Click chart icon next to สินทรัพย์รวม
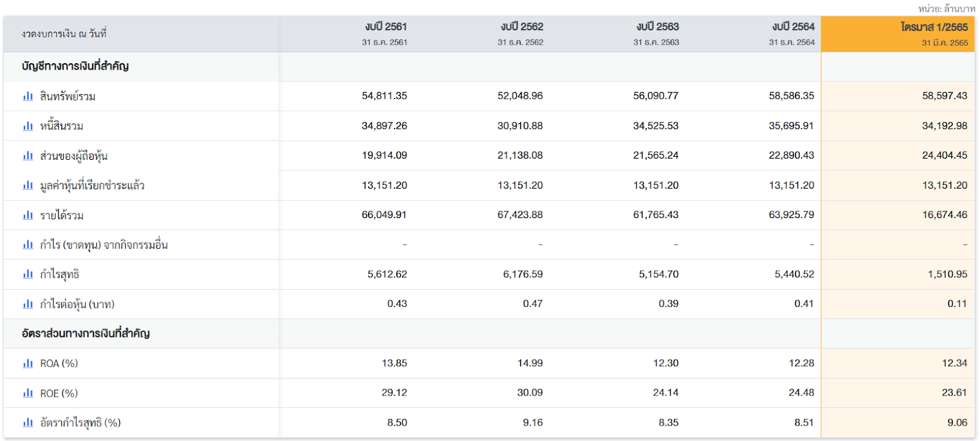980x441 pixels. (x=28, y=96)
